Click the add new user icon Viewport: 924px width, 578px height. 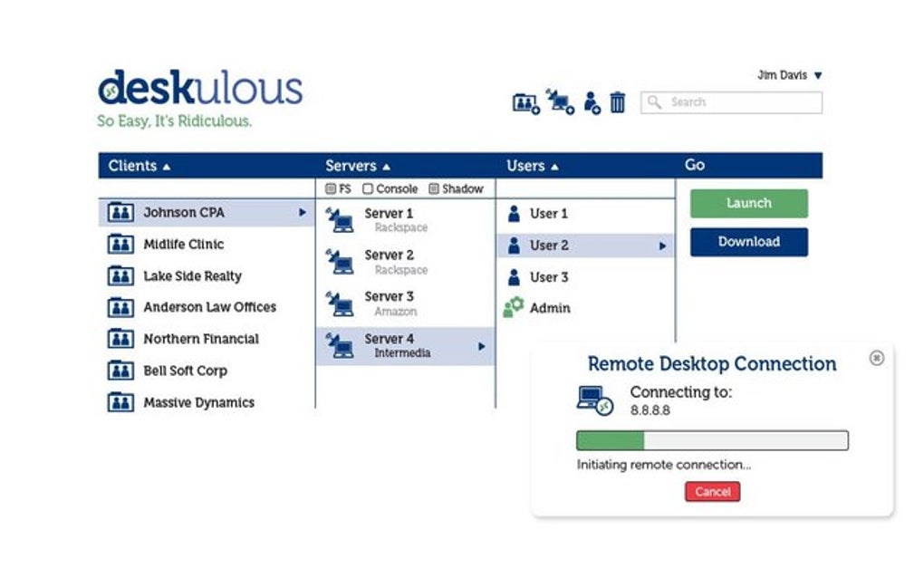click(x=591, y=103)
